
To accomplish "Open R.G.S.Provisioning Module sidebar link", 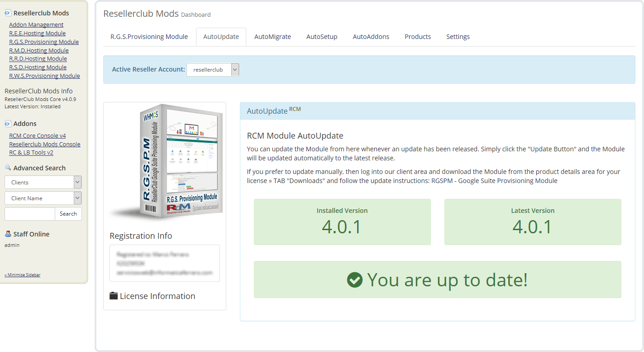I will coord(44,42).
